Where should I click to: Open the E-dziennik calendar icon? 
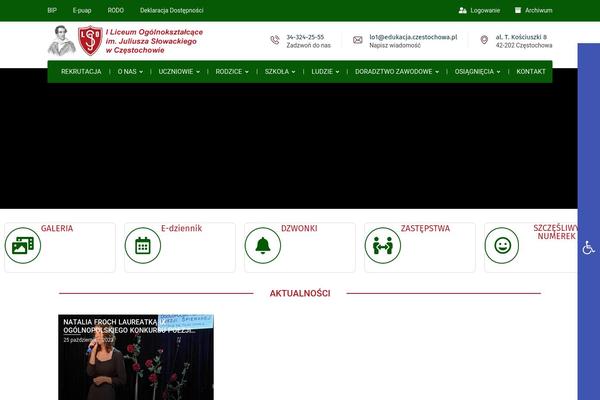point(143,245)
